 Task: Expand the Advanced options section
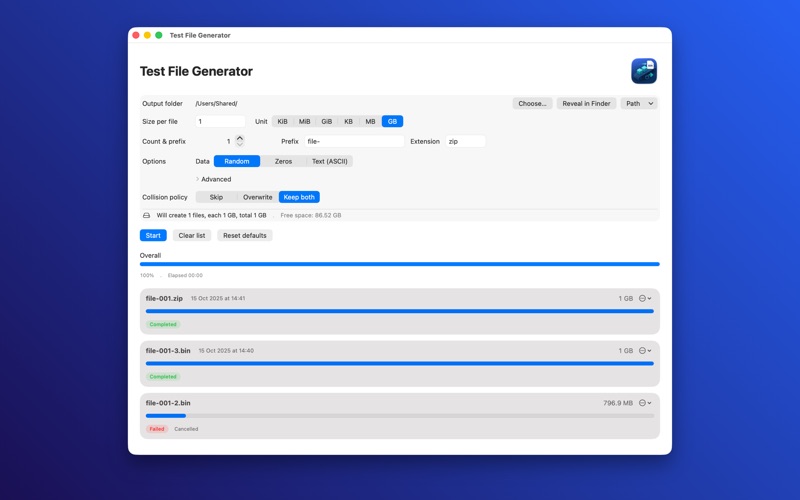pyautogui.click(x=213, y=179)
